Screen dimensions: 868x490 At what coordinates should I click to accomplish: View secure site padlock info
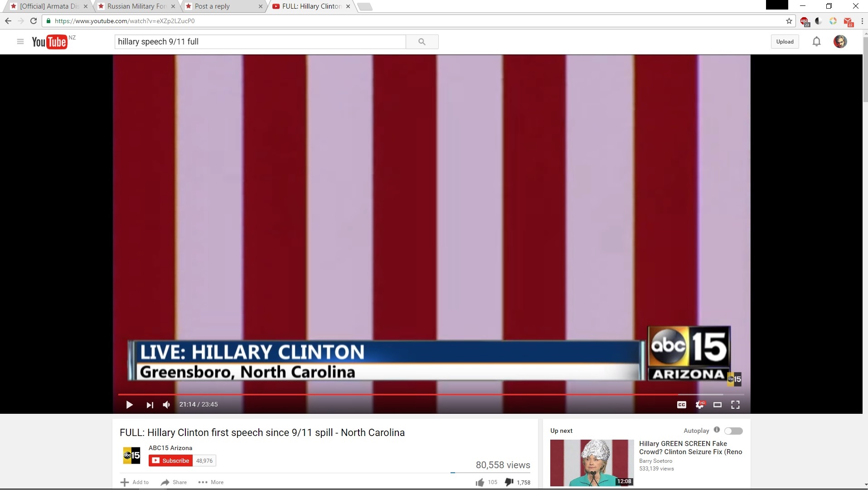(48, 21)
